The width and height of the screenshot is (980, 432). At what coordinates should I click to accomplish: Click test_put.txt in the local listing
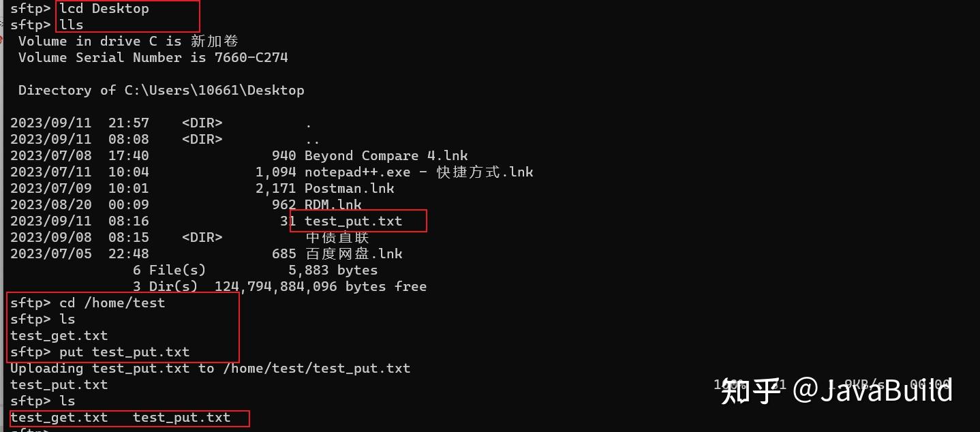pyautogui.click(x=353, y=221)
